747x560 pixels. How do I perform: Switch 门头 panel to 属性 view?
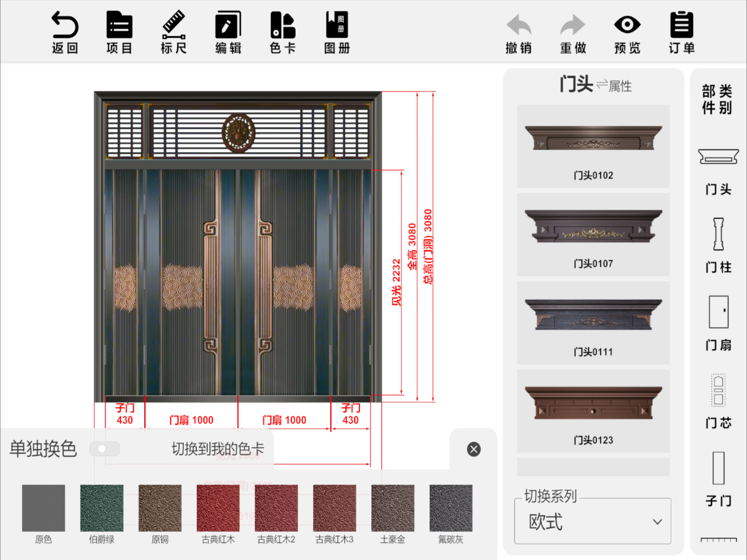pyautogui.click(x=614, y=86)
